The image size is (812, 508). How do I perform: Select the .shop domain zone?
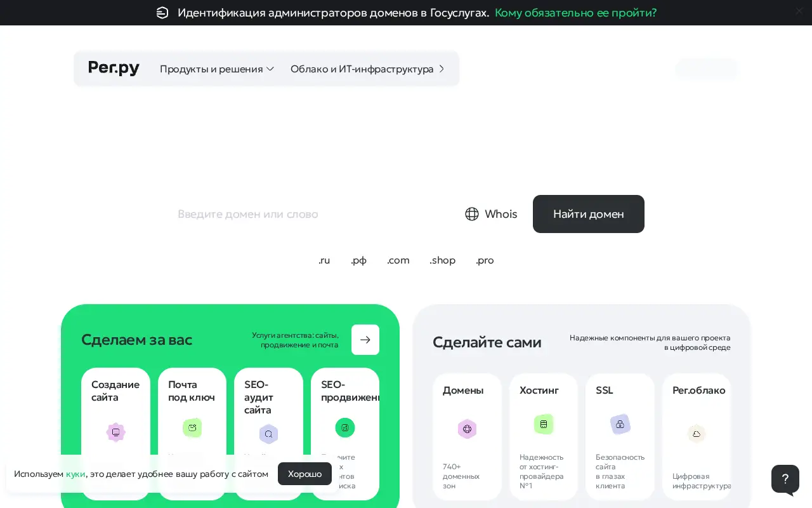[x=443, y=260]
